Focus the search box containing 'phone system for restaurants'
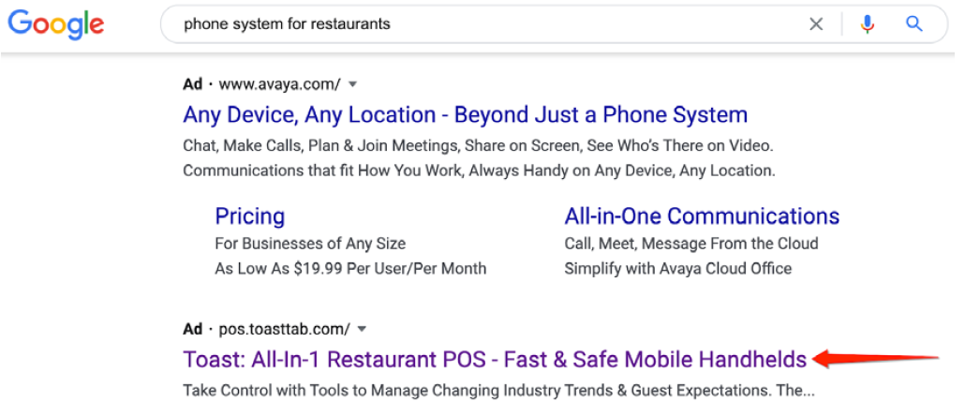Screen dimensions: 980x416 [x=487, y=24]
